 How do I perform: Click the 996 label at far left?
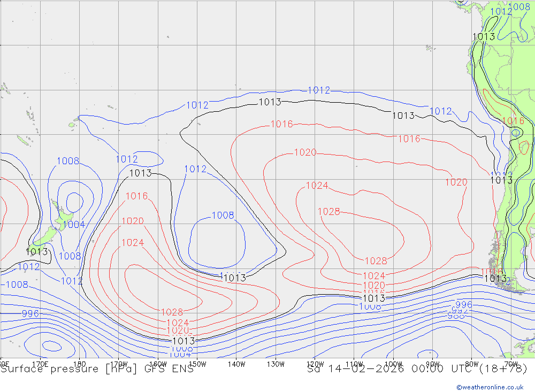click(x=30, y=313)
